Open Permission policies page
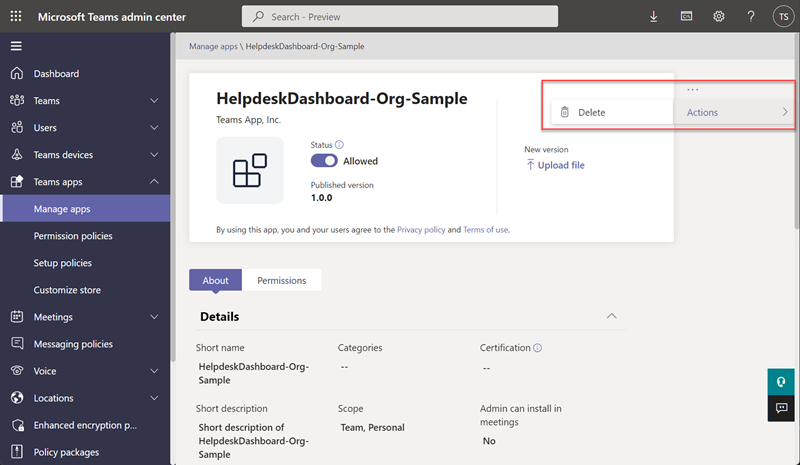Screen dimensions: 800x465 point(73,236)
